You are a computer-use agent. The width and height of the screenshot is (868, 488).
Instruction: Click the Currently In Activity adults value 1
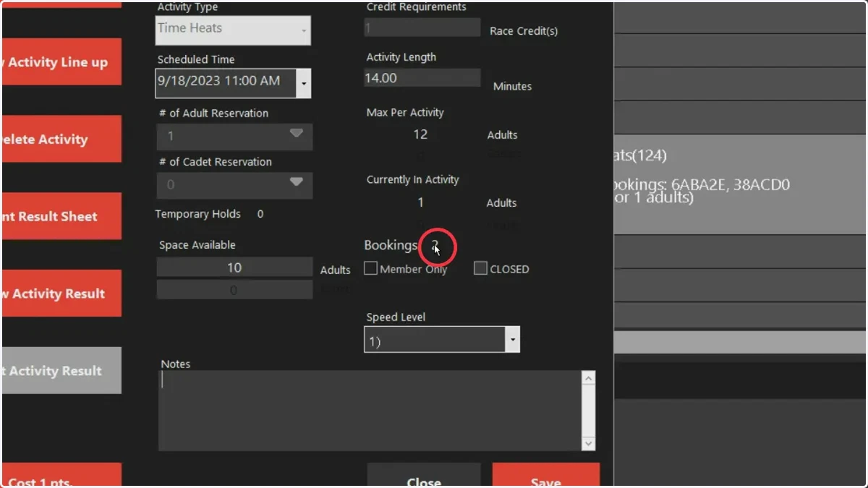[x=420, y=203]
